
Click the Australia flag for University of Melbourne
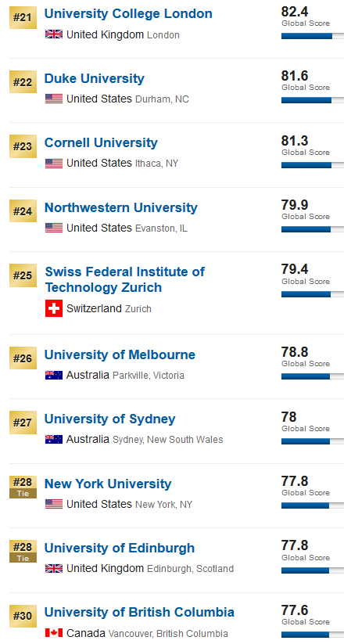click(x=54, y=375)
